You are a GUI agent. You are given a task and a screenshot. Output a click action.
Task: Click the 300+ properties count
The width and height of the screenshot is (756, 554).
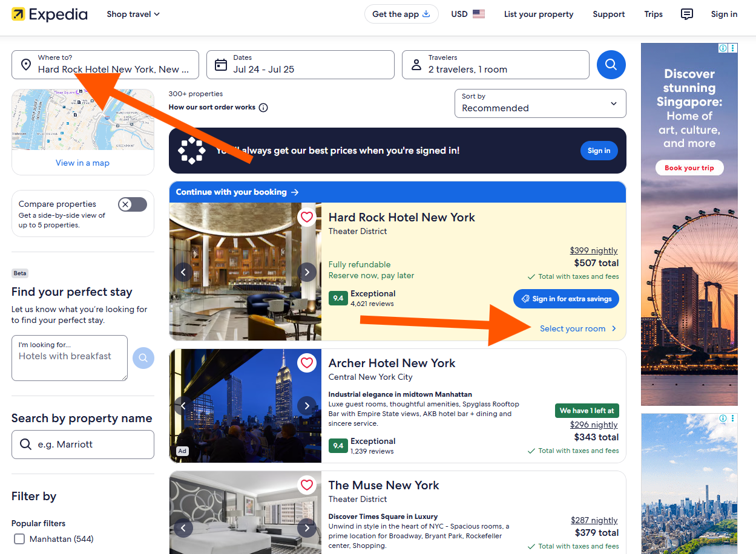(196, 94)
